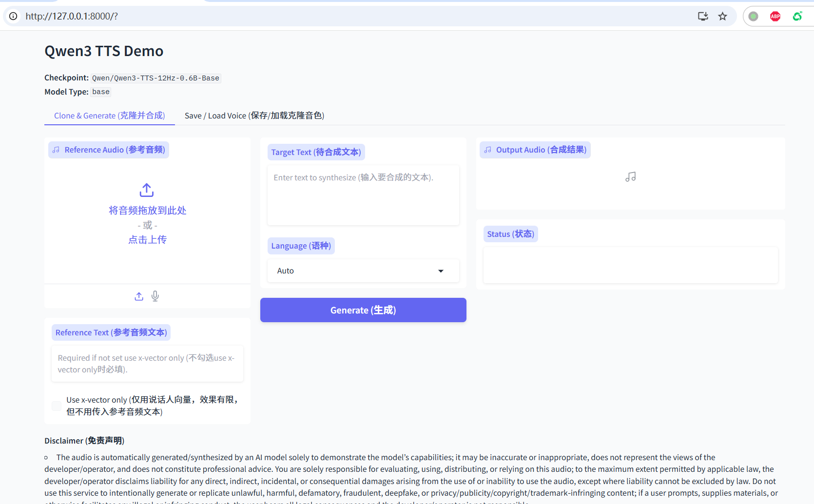Click the upload arrow icon in Reference Audio
Viewport: 814px width, 504px height.
(147, 190)
